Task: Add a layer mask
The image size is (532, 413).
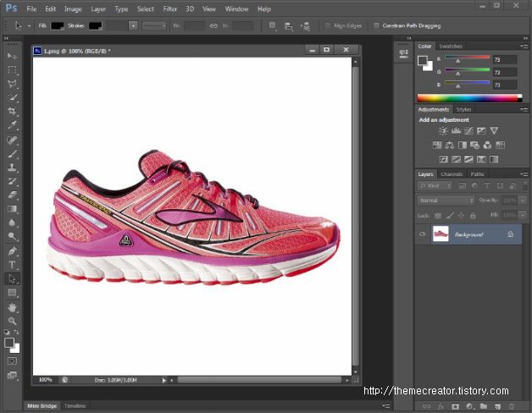Action: click(x=455, y=406)
